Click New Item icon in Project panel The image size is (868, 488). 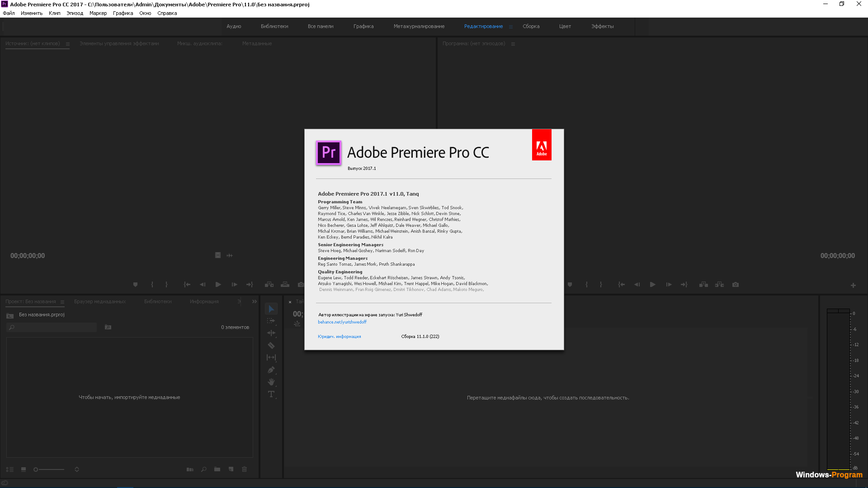click(x=231, y=469)
